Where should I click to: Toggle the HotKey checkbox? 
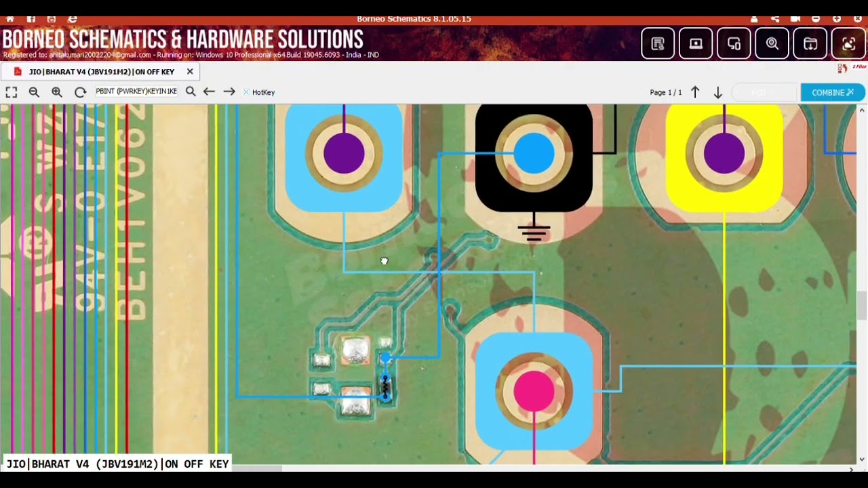pos(246,92)
